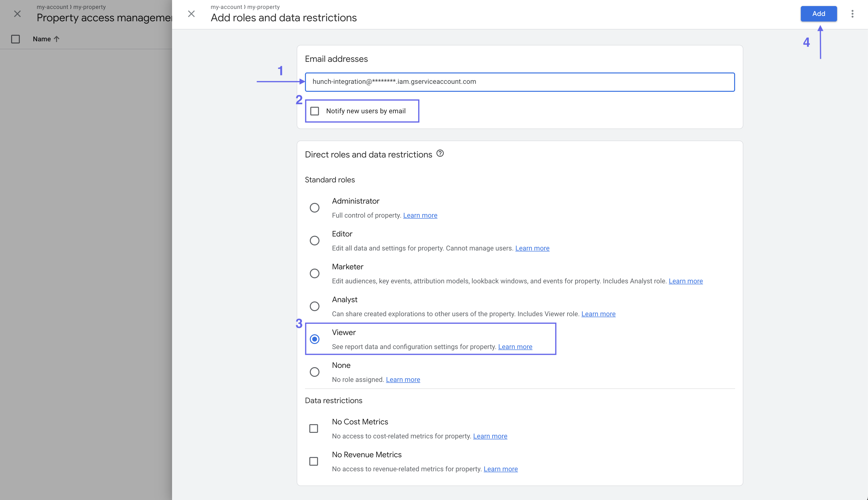
Task: Enable the No Revenue Metrics restriction
Action: [x=314, y=461]
